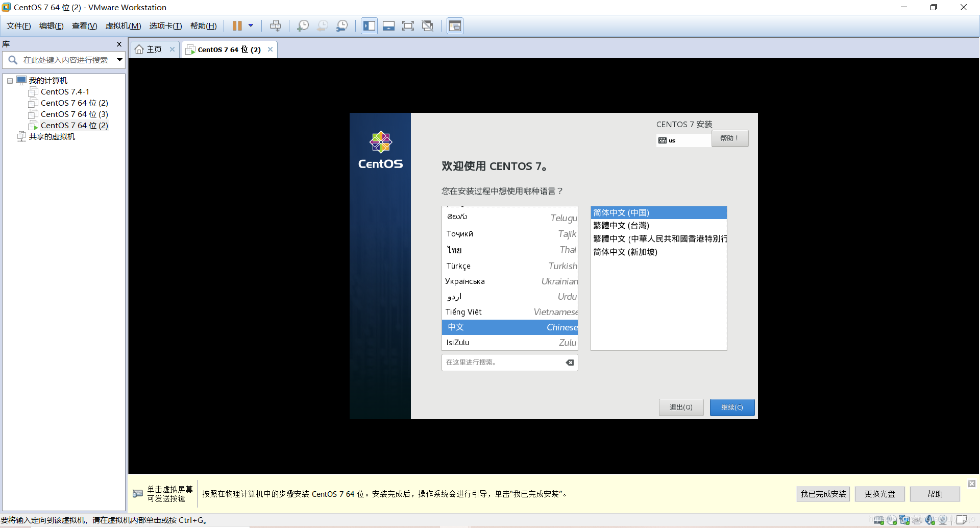Click the us keyboard layout indicator
This screenshot has height=528, width=980.
[x=683, y=140]
